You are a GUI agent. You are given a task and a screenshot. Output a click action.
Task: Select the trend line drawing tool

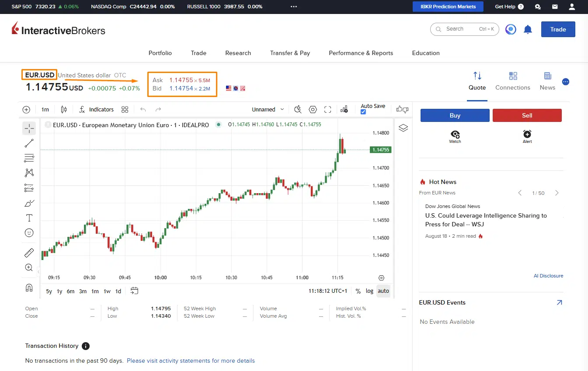[x=29, y=143]
